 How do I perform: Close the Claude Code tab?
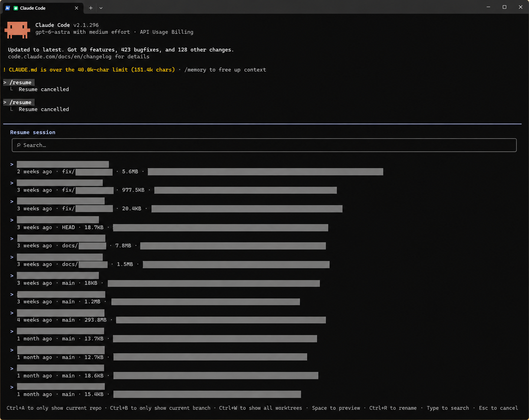(x=77, y=8)
